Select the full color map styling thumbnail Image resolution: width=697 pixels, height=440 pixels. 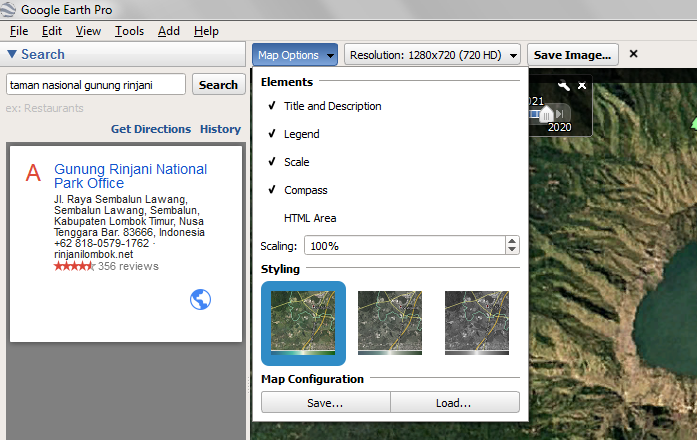pyautogui.click(x=303, y=323)
